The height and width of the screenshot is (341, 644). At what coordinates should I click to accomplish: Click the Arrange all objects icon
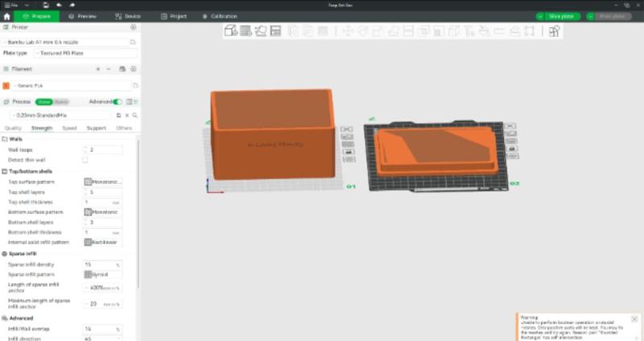pos(275,31)
